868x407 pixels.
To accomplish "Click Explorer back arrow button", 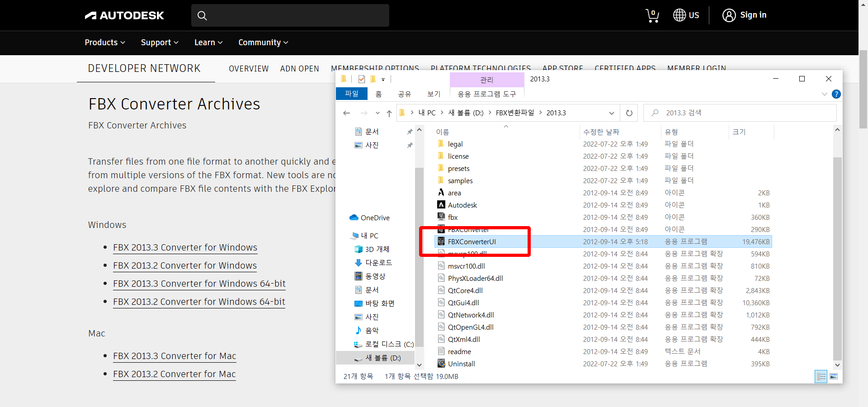I will coord(347,113).
